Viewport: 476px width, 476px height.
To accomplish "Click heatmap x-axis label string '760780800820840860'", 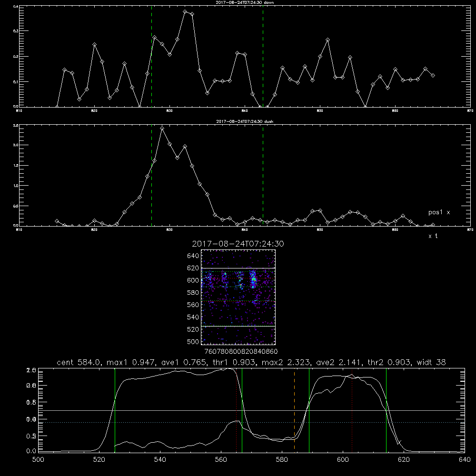I will [241, 352].
